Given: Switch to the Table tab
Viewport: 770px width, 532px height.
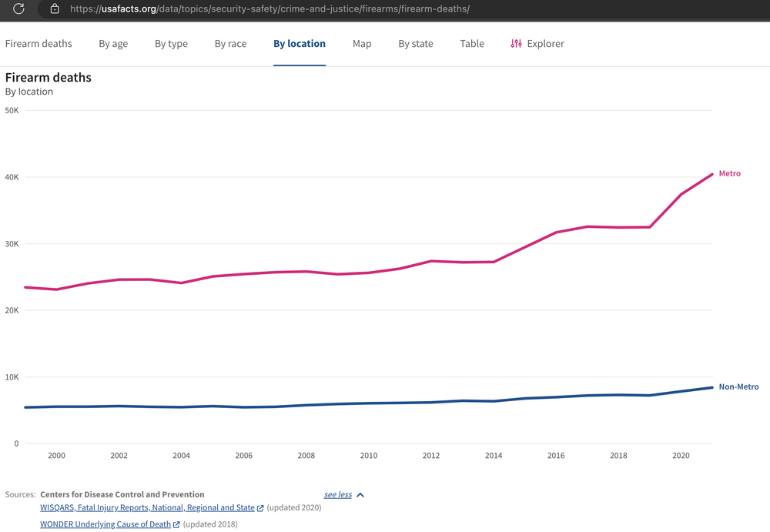Looking at the screenshot, I should point(472,44).
